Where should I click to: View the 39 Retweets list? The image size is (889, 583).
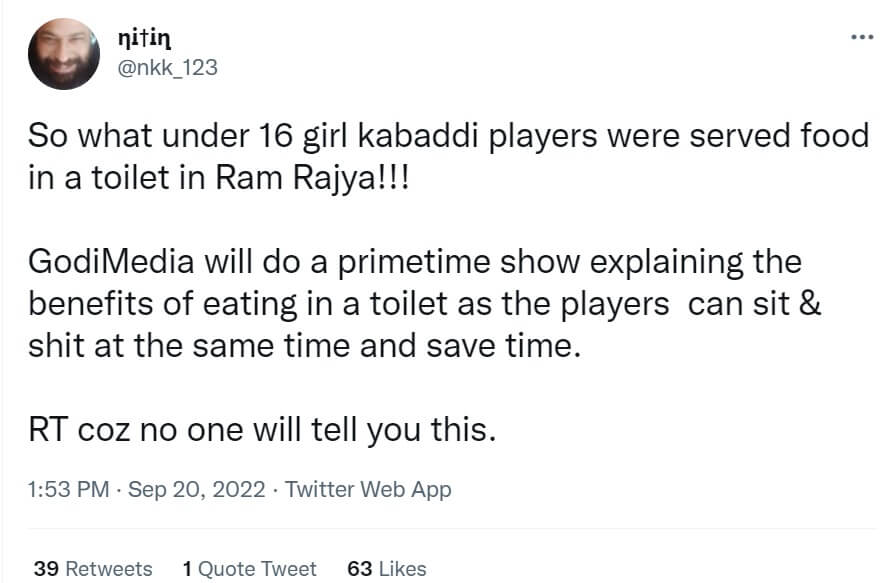click(x=93, y=568)
